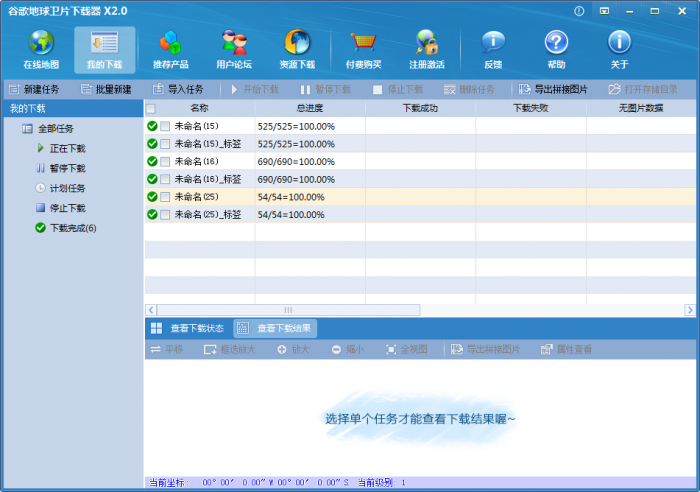Click 导出拼接图片 in the lower toolbar
The image size is (700, 492).
coord(485,349)
